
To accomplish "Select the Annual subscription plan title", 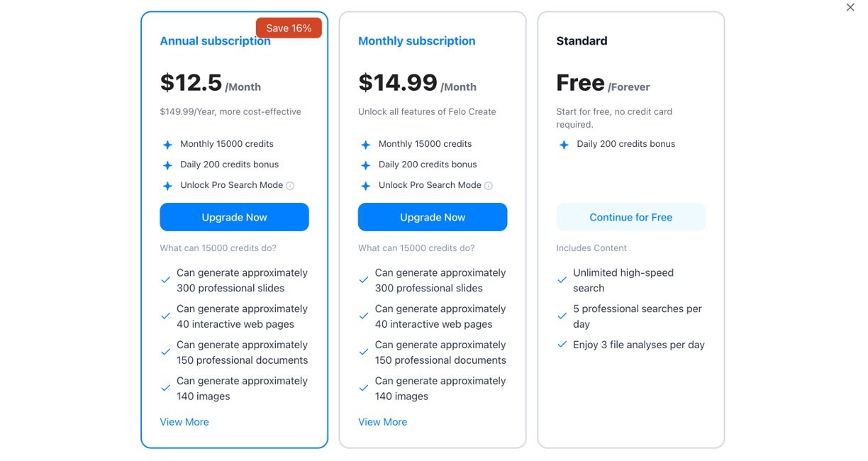I will (x=215, y=41).
